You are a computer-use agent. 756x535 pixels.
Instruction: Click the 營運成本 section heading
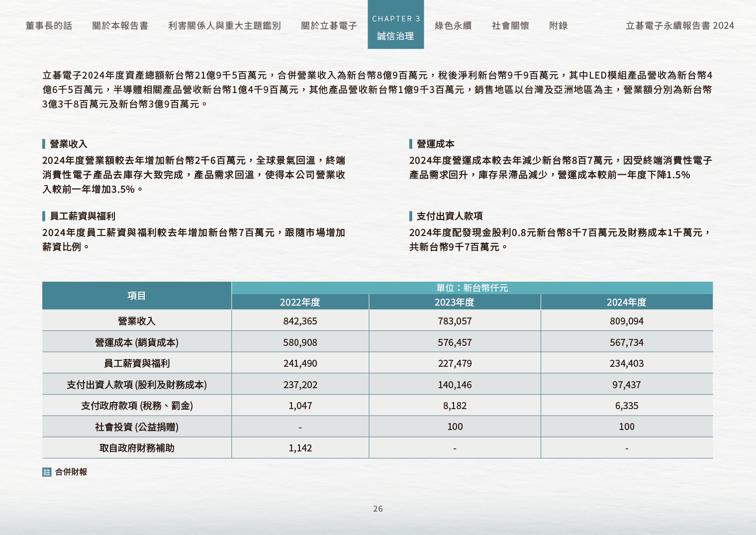(x=436, y=144)
